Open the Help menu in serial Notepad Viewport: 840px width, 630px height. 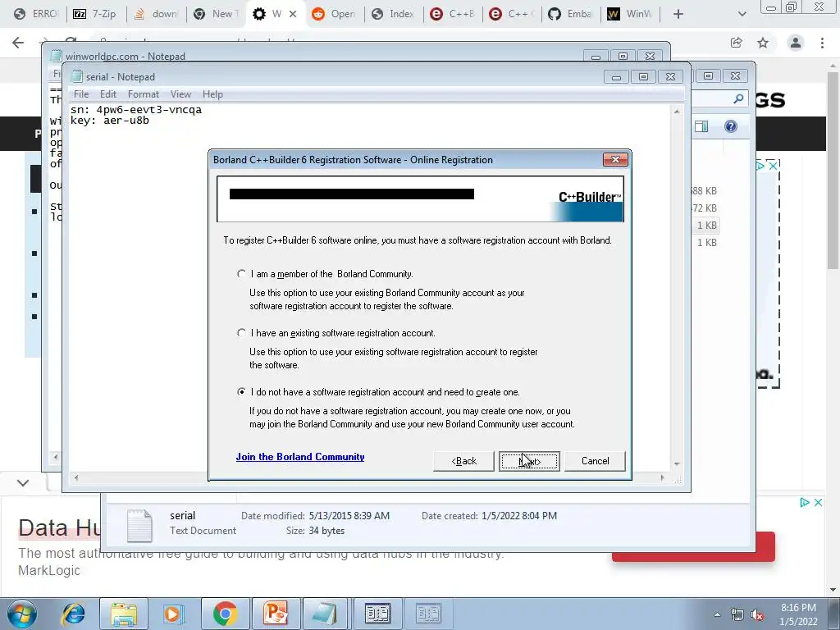coord(212,94)
